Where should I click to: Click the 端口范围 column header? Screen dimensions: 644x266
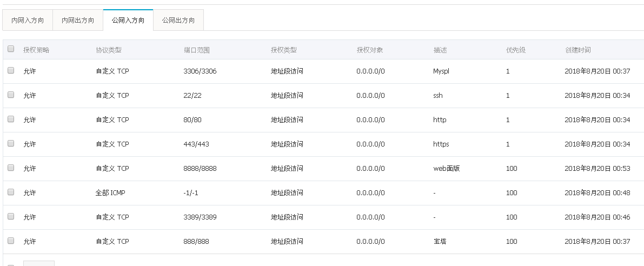pyautogui.click(x=197, y=50)
